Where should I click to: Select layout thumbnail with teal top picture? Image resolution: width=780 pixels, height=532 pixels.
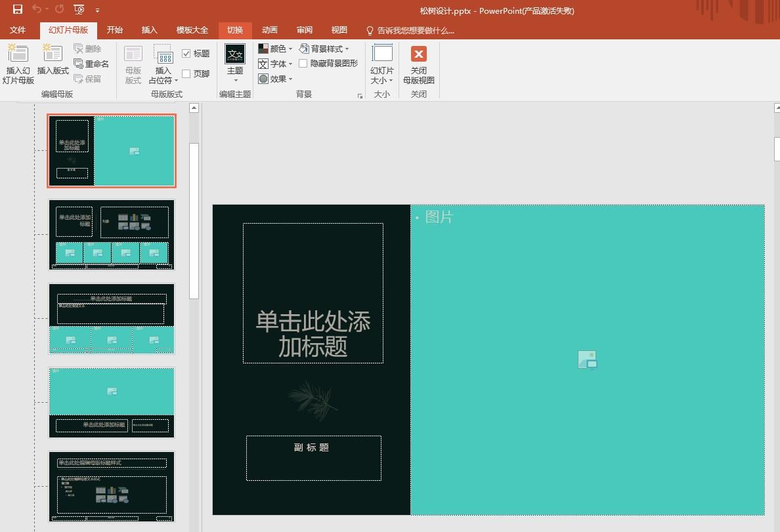(x=112, y=403)
